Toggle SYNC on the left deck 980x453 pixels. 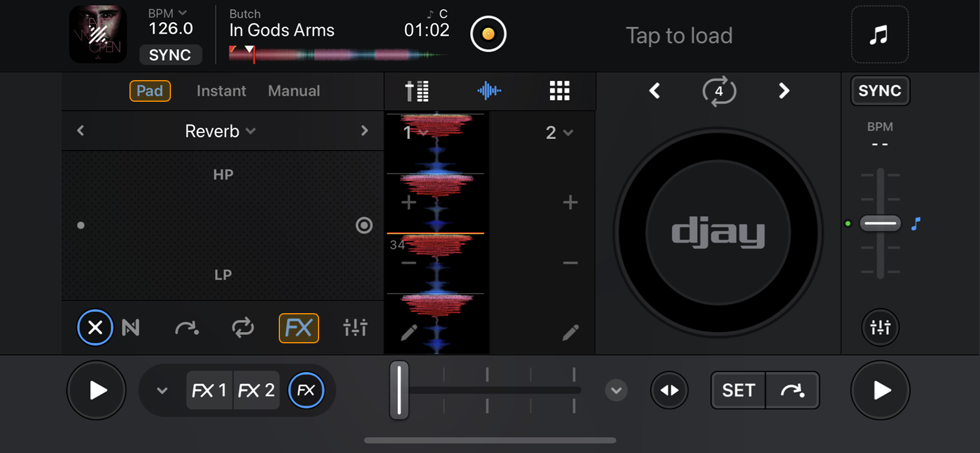[170, 55]
